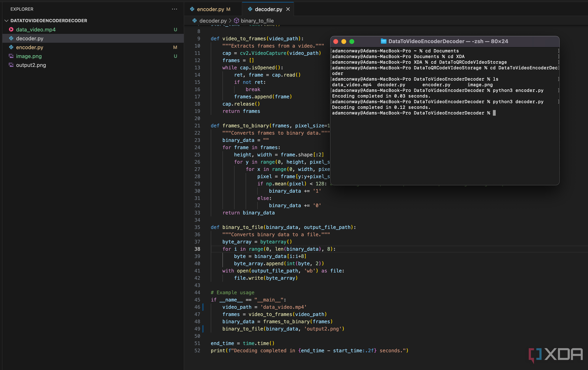588x370 pixels.
Task: Click 'file.write(byte_array)' on line 42
Action: (266, 278)
